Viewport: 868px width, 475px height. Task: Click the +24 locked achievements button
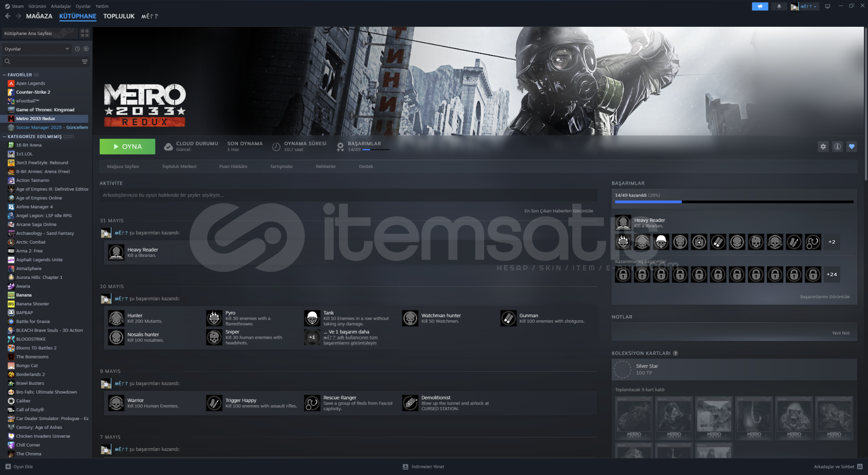pos(832,274)
